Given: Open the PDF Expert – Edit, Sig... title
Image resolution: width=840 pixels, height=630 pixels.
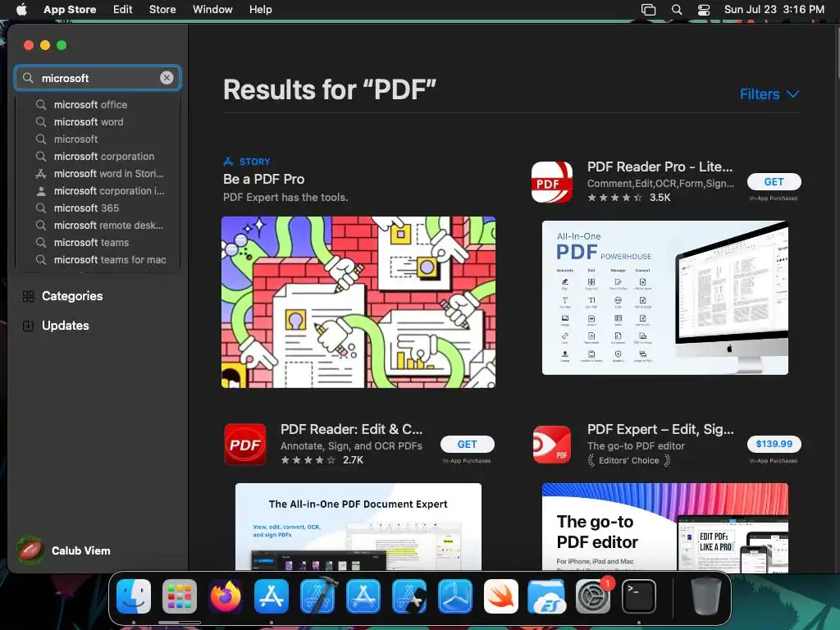Looking at the screenshot, I should [x=660, y=429].
